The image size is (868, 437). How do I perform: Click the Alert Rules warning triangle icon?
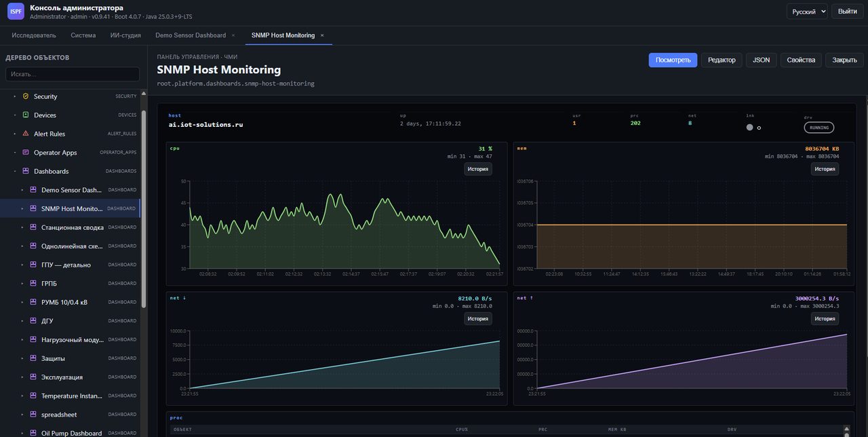(26, 134)
